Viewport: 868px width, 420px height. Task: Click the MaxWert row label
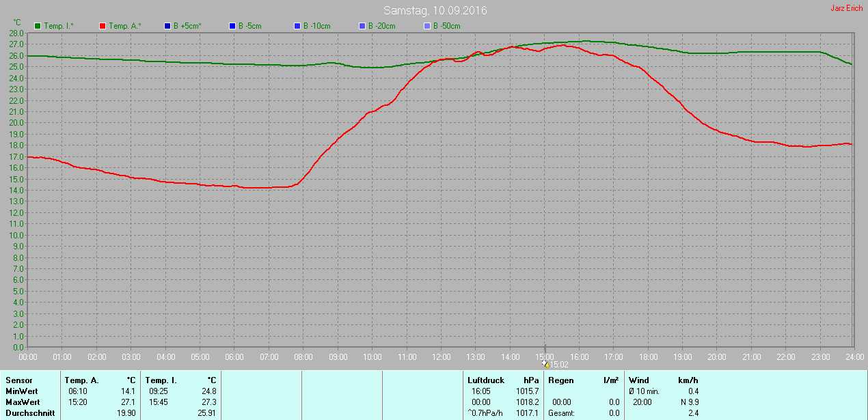point(23,402)
